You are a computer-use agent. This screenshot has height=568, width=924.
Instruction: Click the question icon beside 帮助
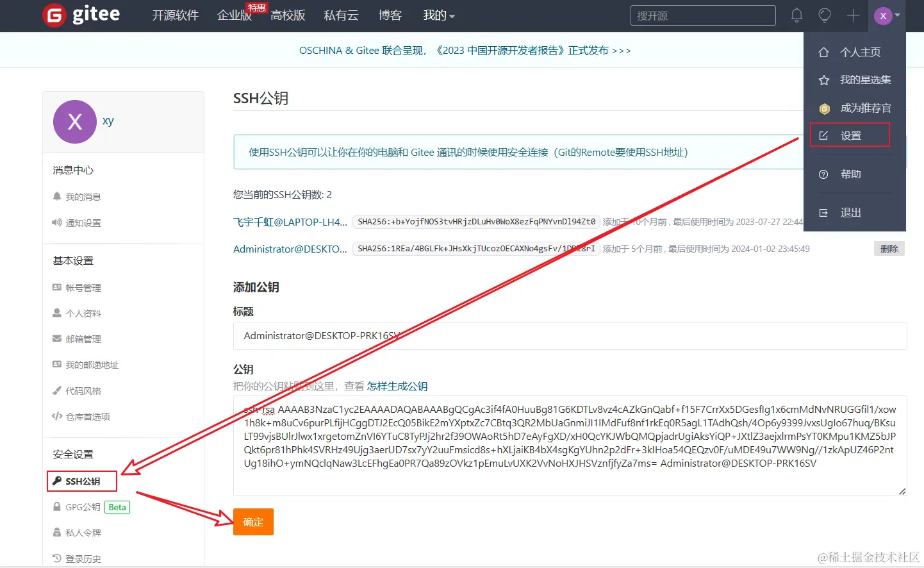824,174
